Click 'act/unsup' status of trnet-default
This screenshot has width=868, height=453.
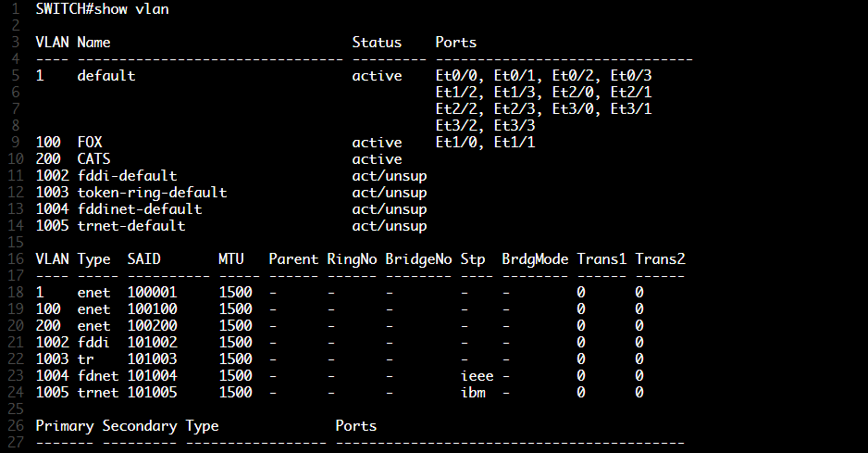(x=390, y=226)
